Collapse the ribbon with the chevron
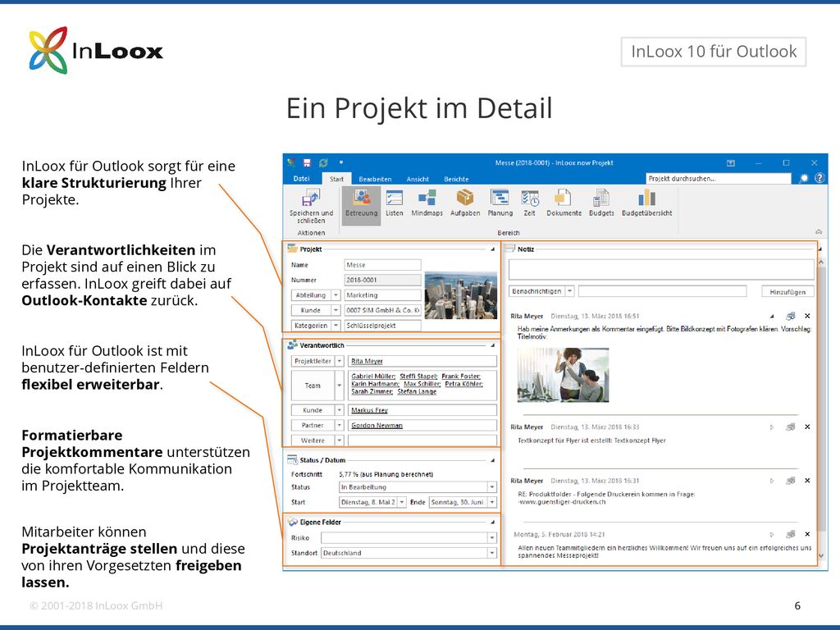The height and width of the screenshot is (630, 840). click(819, 232)
